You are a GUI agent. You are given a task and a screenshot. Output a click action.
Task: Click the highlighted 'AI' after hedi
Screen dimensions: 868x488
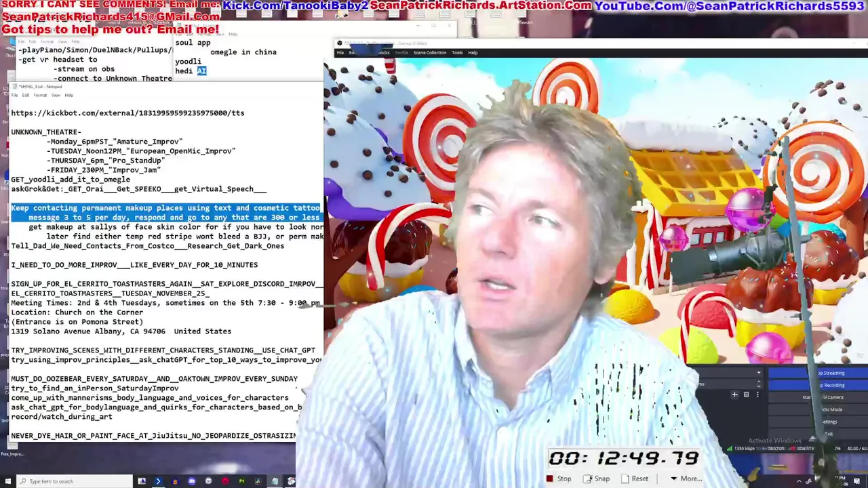201,71
